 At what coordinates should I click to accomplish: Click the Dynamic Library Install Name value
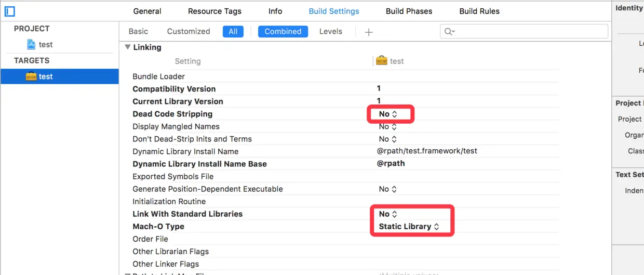pos(427,151)
